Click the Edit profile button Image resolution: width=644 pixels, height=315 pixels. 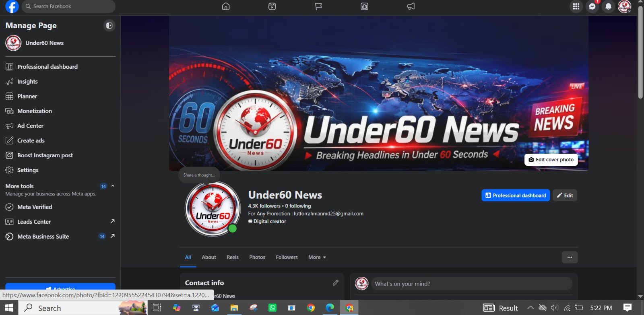(x=565, y=196)
